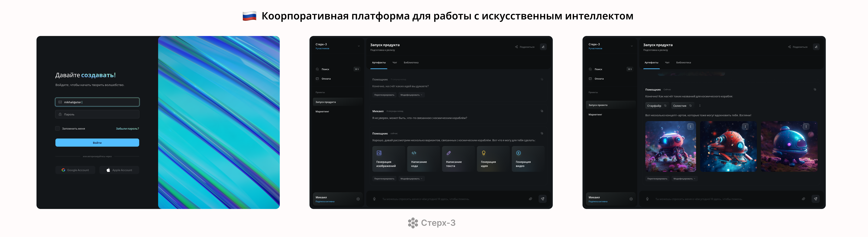Open the "Генерация идей" tool

coord(493,158)
